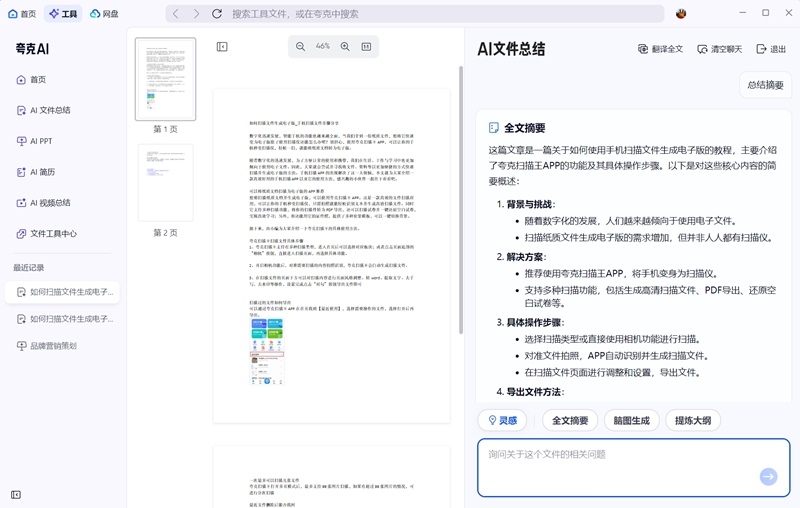This screenshot has width=800, height=508.
Task: Open the 网盘 tab
Action: pyautogui.click(x=104, y=14)
